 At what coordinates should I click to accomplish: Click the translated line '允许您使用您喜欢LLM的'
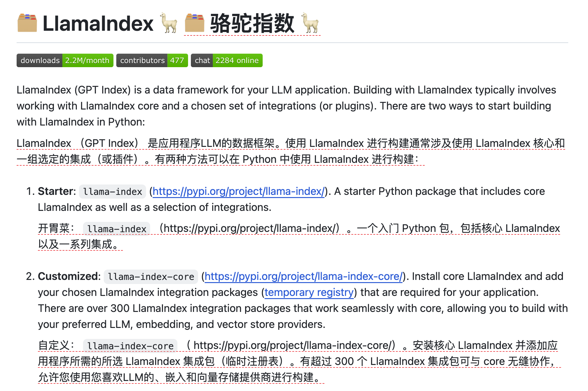pyautogui.click(x=181, y=377)
